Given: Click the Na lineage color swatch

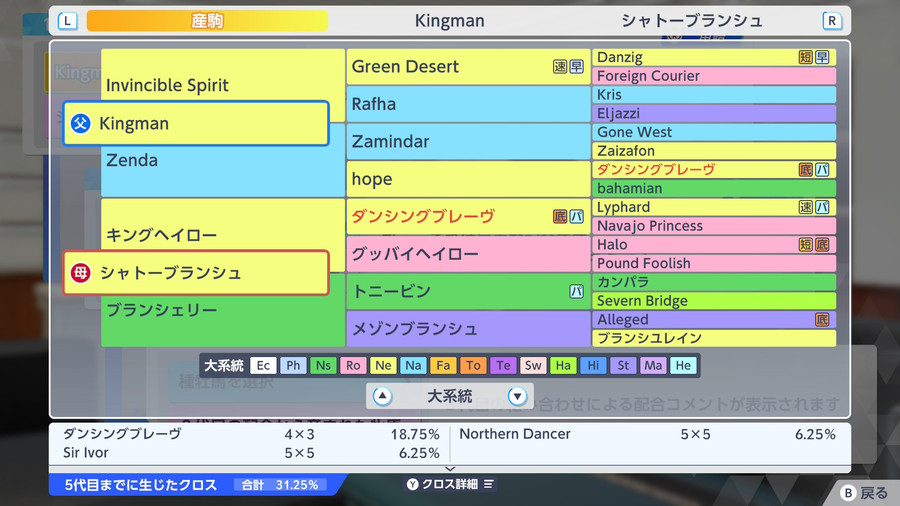Looking at the screenshot, I should click(413, 365).
